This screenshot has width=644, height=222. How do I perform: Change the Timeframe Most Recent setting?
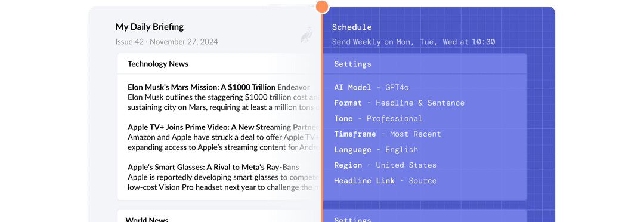pos(388,134)
